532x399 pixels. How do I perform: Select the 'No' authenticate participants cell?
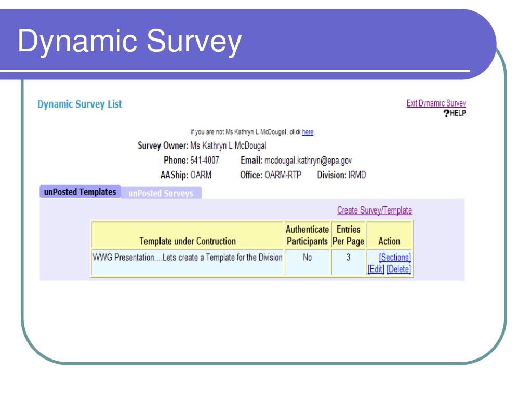tap(308, 262)
